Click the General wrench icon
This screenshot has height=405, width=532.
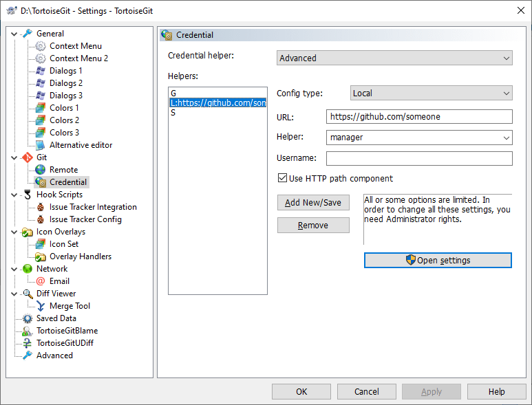pos(28,34)
